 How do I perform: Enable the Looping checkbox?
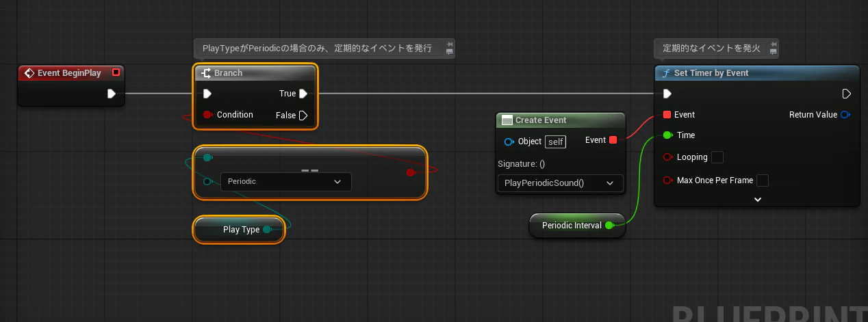[717, 158]
